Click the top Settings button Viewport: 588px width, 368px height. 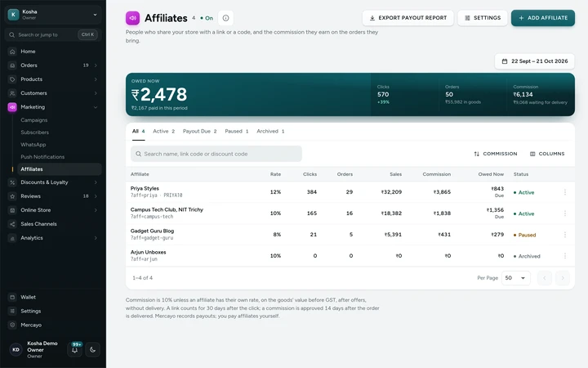tap(483, 18)
